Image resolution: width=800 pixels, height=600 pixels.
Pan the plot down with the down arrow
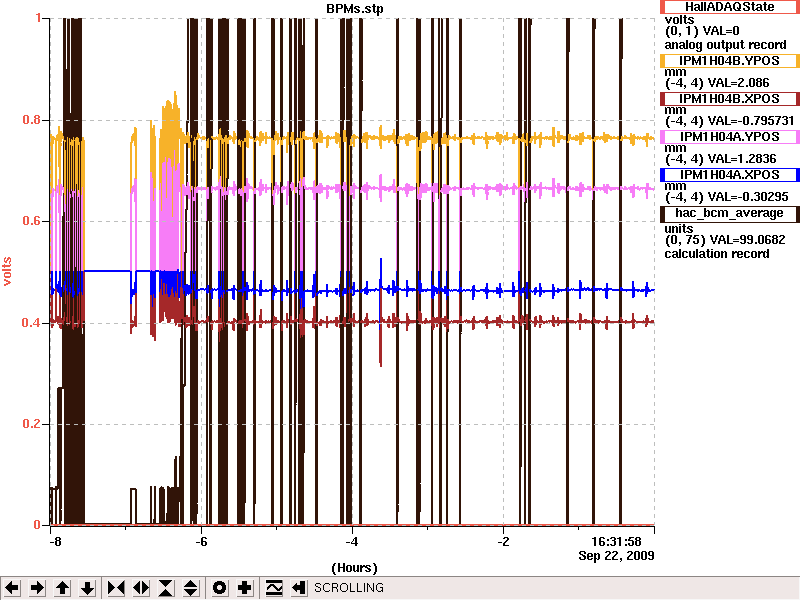click(x=88, y=588)
